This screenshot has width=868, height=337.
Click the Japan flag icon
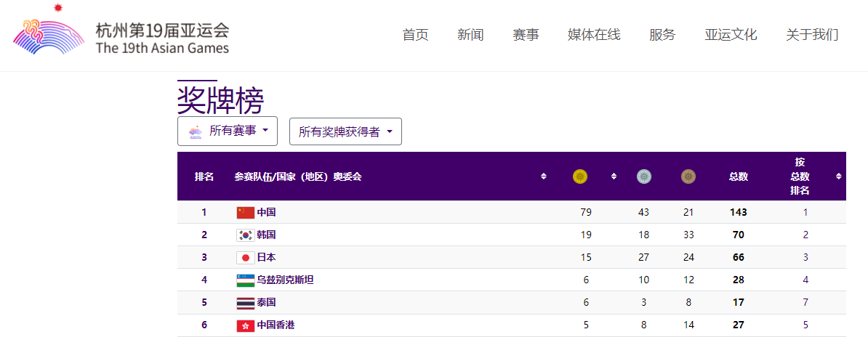point(246,258)
